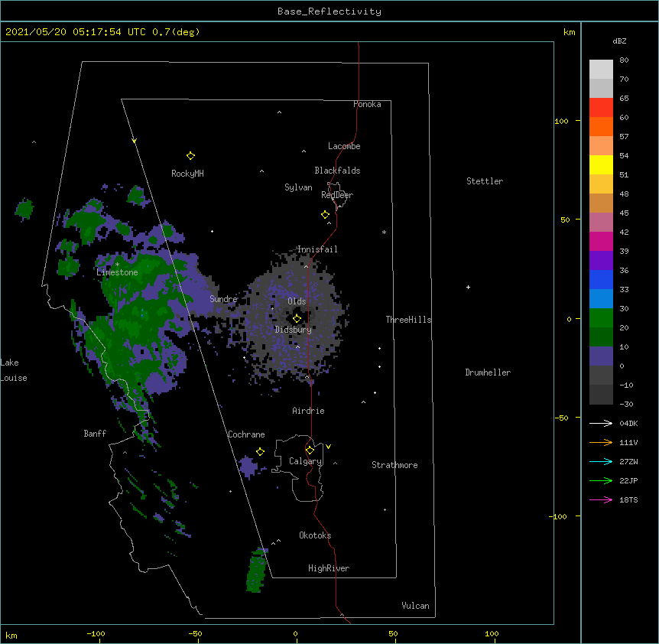659x644 pixels.
Task: Click the green echo patch west of HighRiver
Action: click(x=256, y=571)
